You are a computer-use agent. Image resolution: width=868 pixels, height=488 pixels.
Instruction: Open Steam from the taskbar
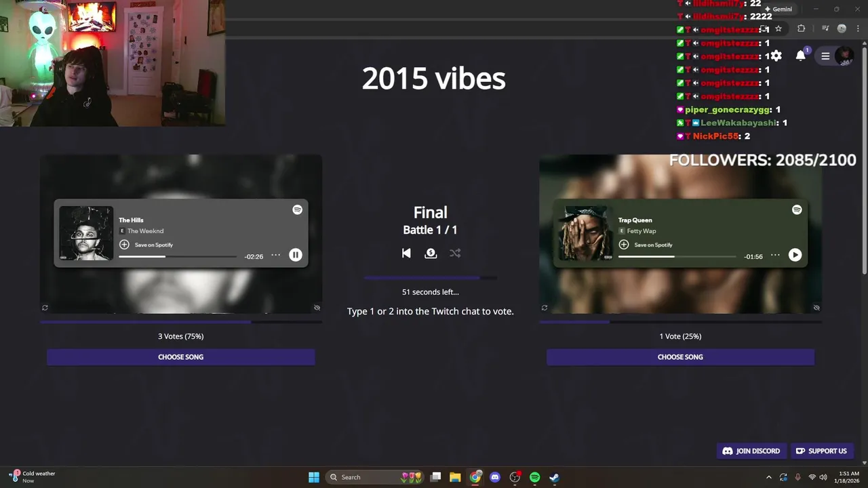coord(554,477)
